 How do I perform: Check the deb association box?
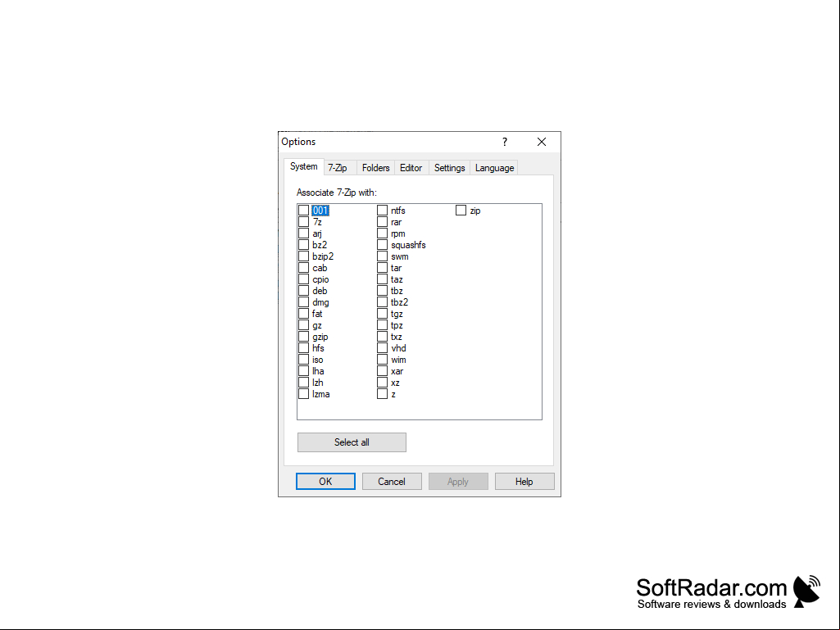pyautogui.click(x=304, y=291)
